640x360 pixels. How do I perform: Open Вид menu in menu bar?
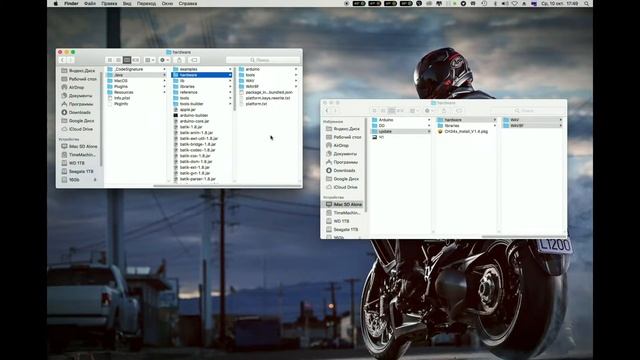pyautogui.click(x=127, y=3)
